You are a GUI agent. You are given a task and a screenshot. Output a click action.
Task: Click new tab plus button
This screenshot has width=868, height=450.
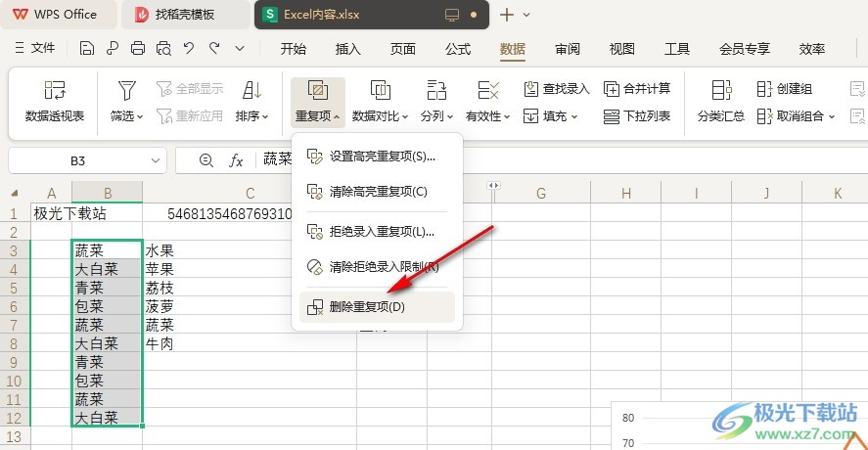(506, 15)
